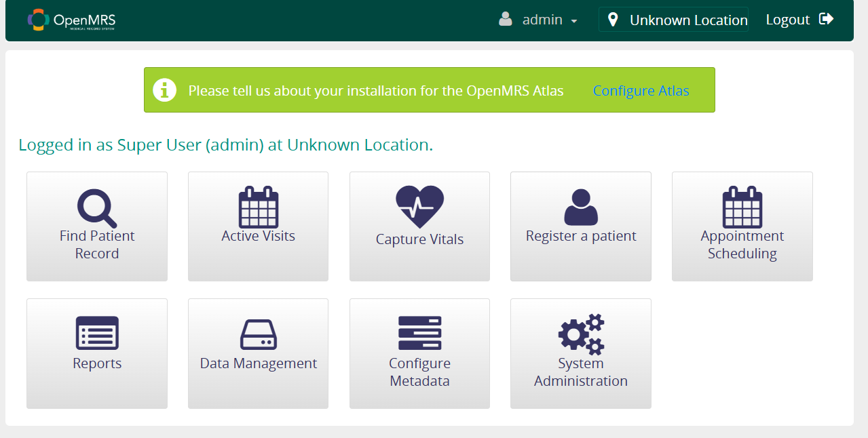Click the 'Logged in as Super User' heading
This screenshot has height=438, width=868.
point(225,144)
